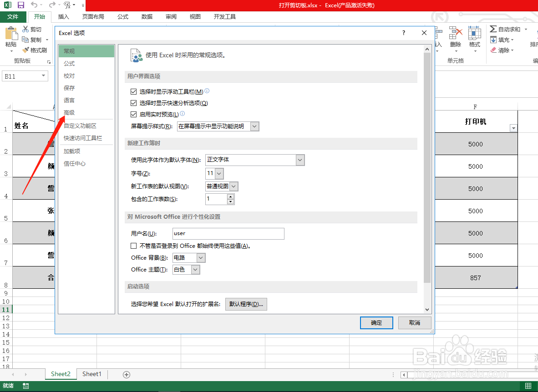The height and width of the screenshot is (392, 538).
Task: Select the Format Painter brush icon
Action: pos(25,50)
